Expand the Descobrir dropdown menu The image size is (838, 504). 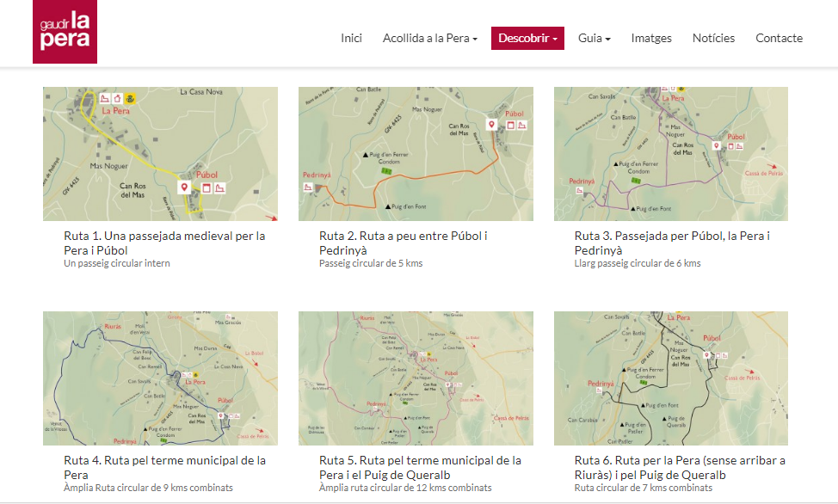(x=527, y=38)
